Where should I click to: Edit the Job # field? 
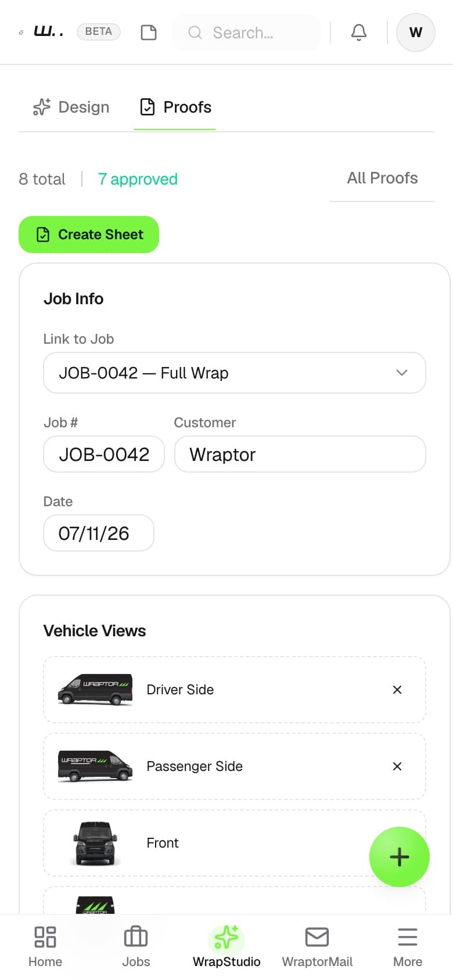click(104, 454)
